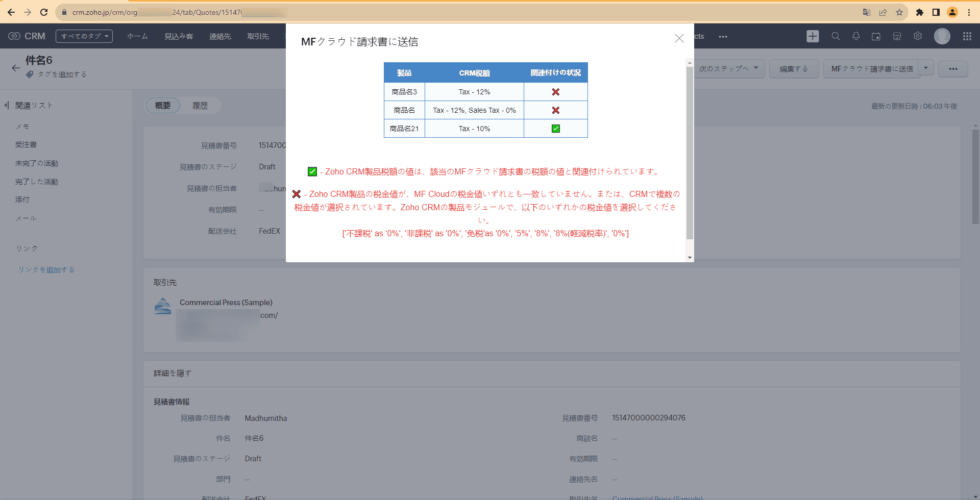Click the タグを追加する link
Image resolution: width=980 pixels, height=500 pixels.
pyautogui.click(x=62, y=74)
